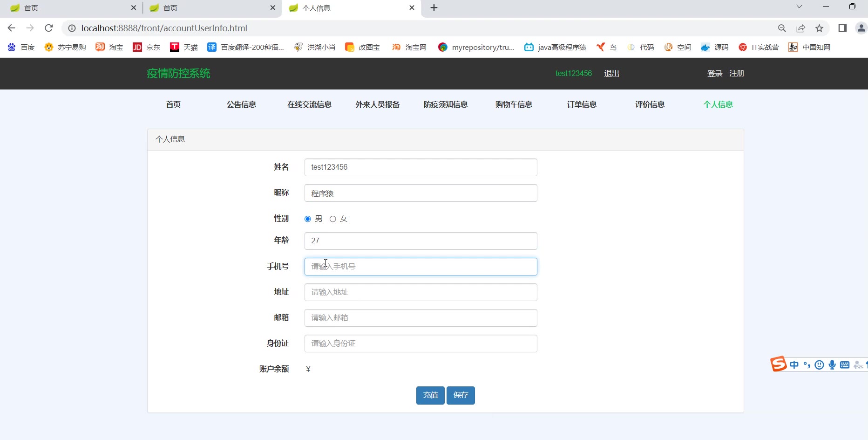Open the 注册 register link
This screenshot has width=868, height=440.
click(x=737, y=74)
